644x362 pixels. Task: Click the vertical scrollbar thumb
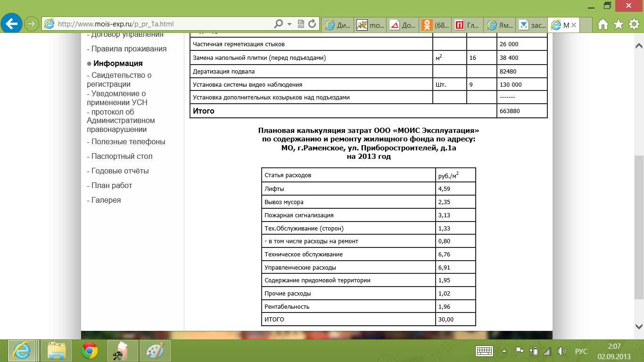tap(639, 227)
